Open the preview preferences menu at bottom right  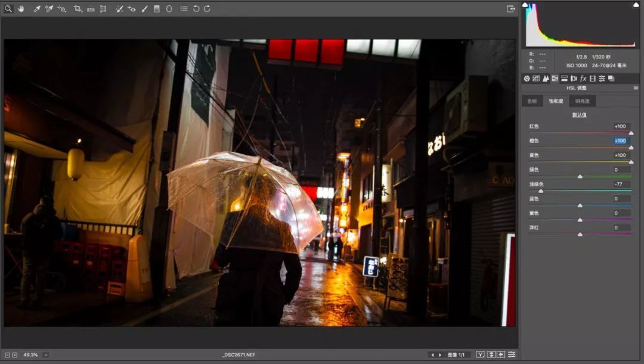coord(512,354)
